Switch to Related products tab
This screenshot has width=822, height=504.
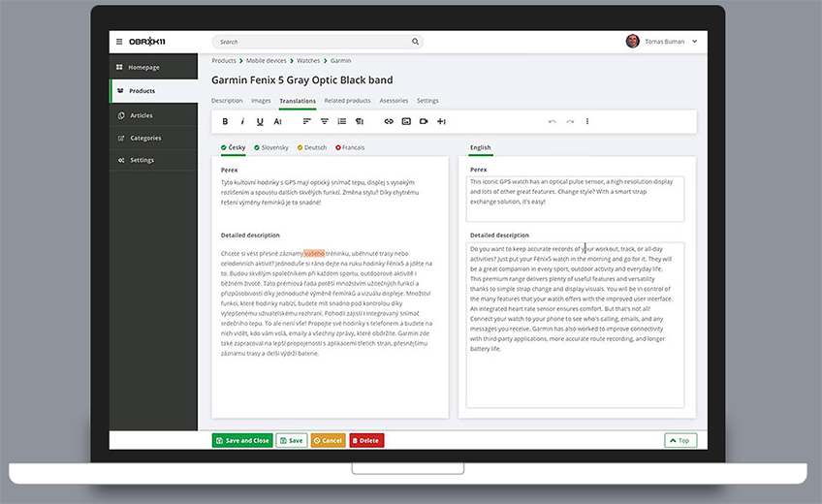tap(347, 101)
